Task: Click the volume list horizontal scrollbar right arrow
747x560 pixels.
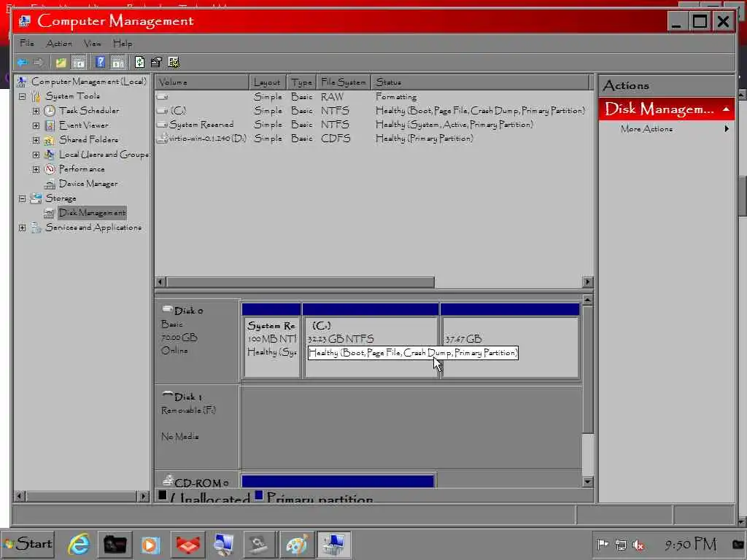Action: (587, 282)
